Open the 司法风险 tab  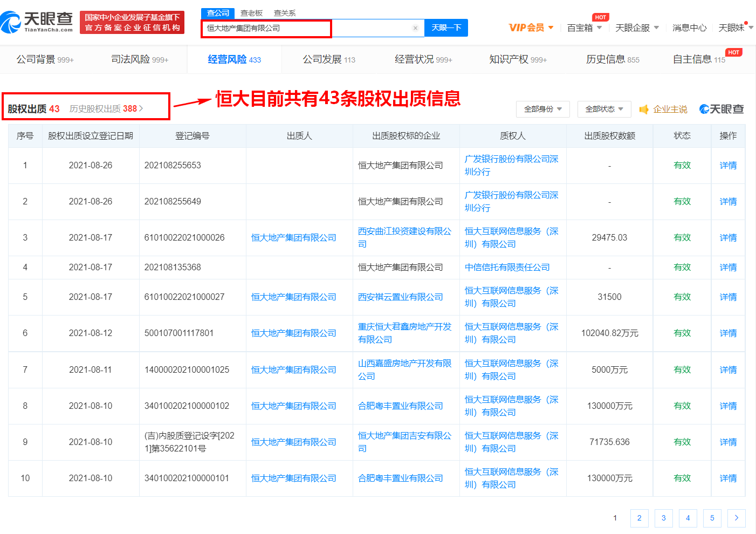[x=140, y=59]
